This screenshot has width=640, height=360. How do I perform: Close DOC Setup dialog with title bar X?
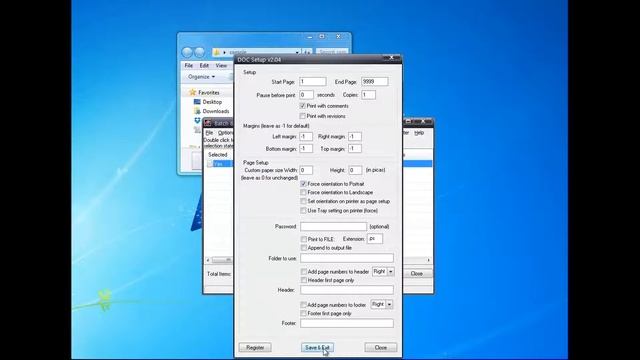391,58
